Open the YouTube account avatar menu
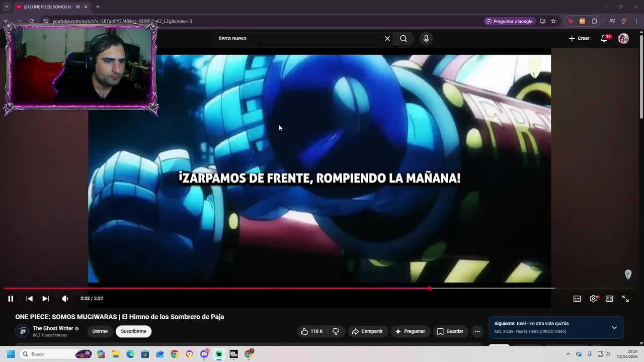The height and width of the screenshot is (362, 644). click(623, 39)
